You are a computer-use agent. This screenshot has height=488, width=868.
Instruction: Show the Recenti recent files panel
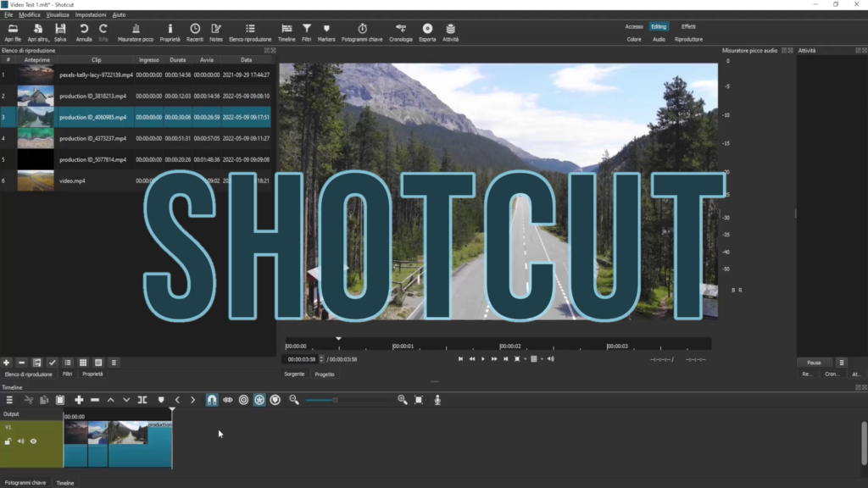tap(195, 33)
